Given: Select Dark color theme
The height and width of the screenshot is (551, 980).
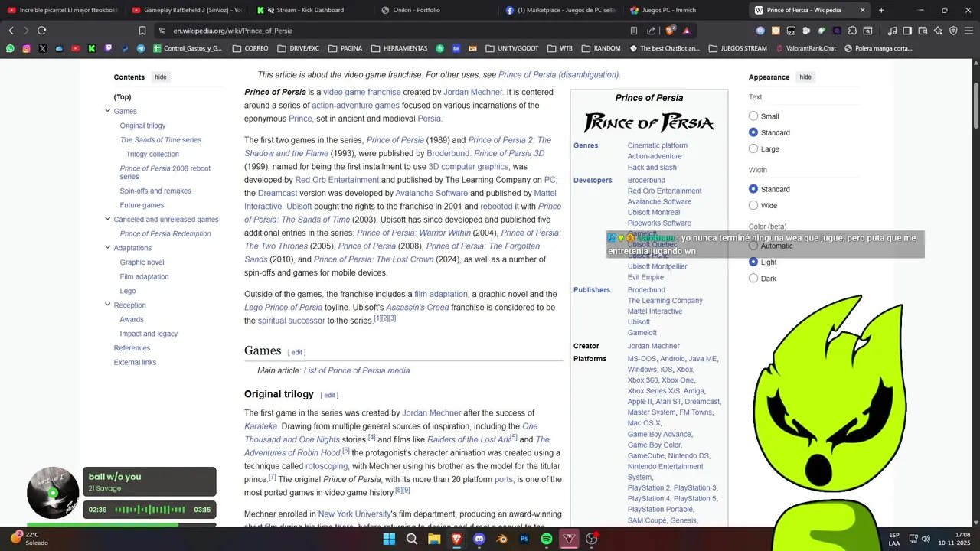Looking at the screenshot, I should 753,279.
